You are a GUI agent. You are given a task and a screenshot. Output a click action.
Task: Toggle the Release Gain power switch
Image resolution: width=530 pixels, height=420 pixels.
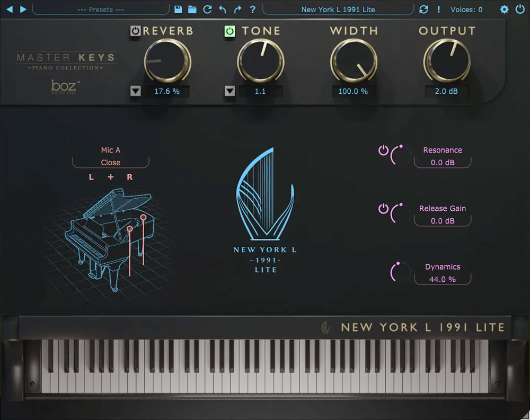pyautogui.click(x=383, y=209)
